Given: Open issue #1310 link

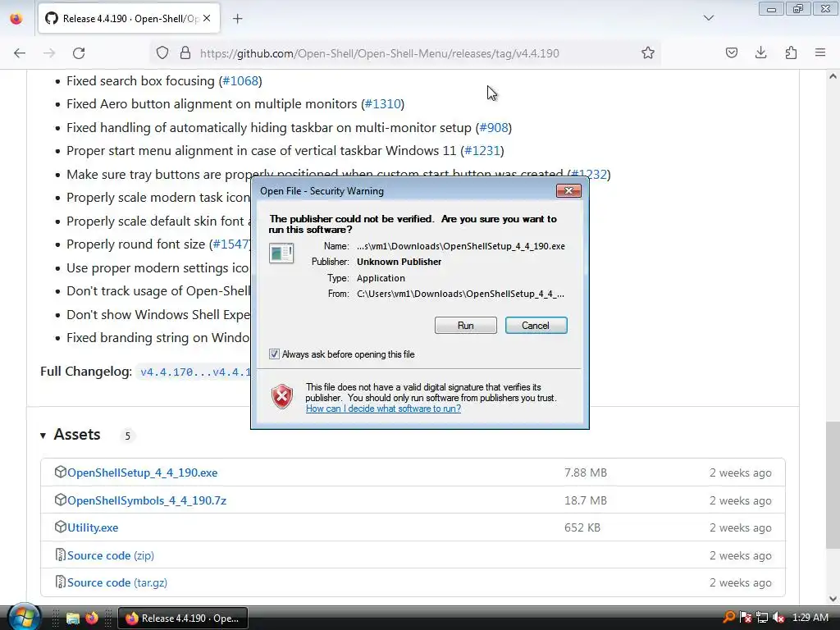Looking at the screenshot, I should click(x=382, y=104).
